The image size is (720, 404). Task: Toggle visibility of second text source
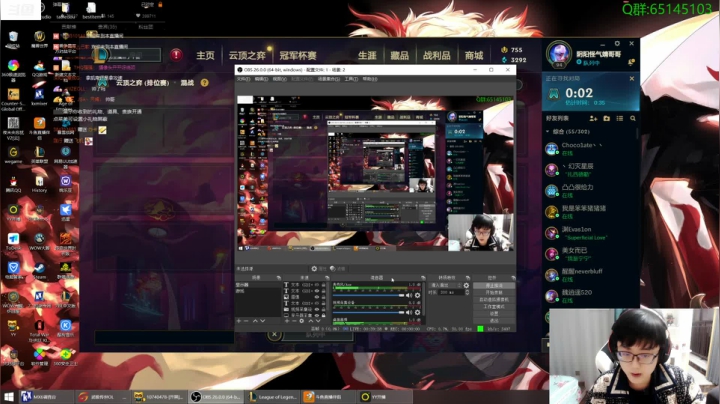click(x=317, y=291)
